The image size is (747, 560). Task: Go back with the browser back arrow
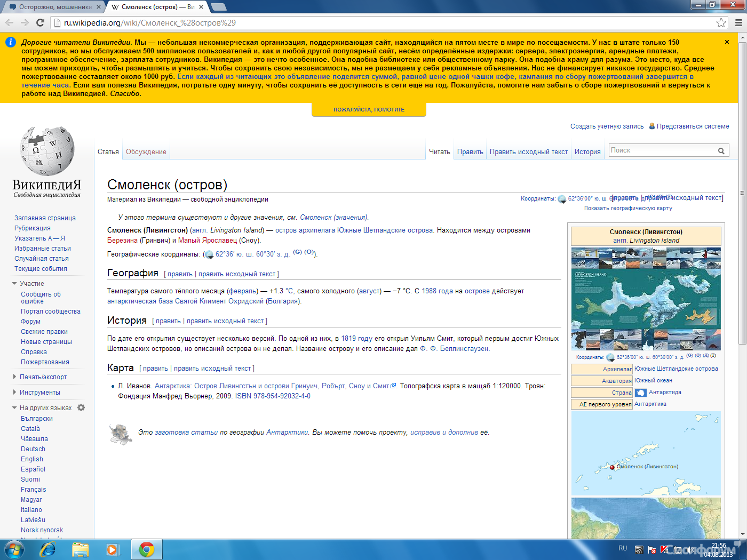point(9,22)
